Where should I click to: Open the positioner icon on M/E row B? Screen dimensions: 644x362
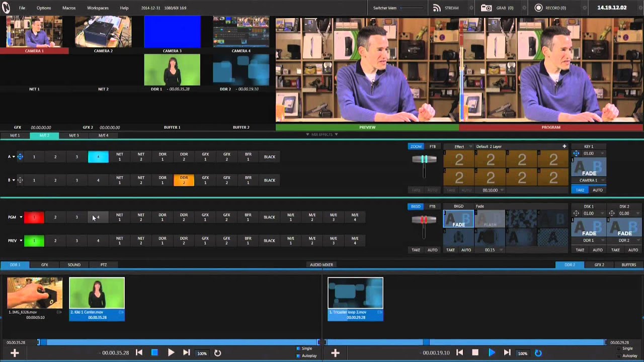(x=20, y=180)
